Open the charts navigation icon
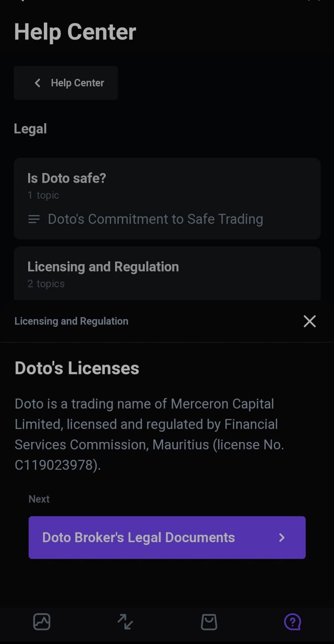Image resolution: width=334 pixels, height=644 pixels. point(42,622)
